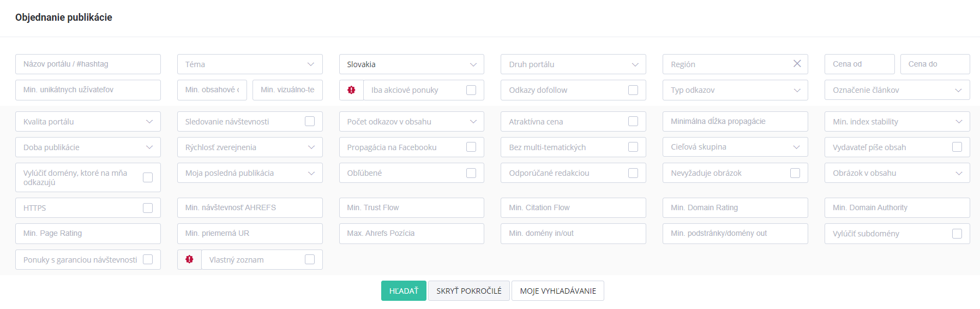980x309 pixels.
Task: Click red badge icon beside Vlastný zoznam
Action: click(x=189, y=259)
